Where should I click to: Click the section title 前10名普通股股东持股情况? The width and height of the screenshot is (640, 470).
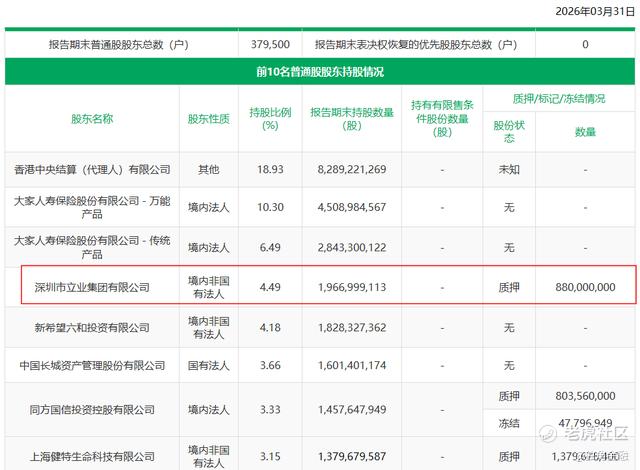pos(320,72)
